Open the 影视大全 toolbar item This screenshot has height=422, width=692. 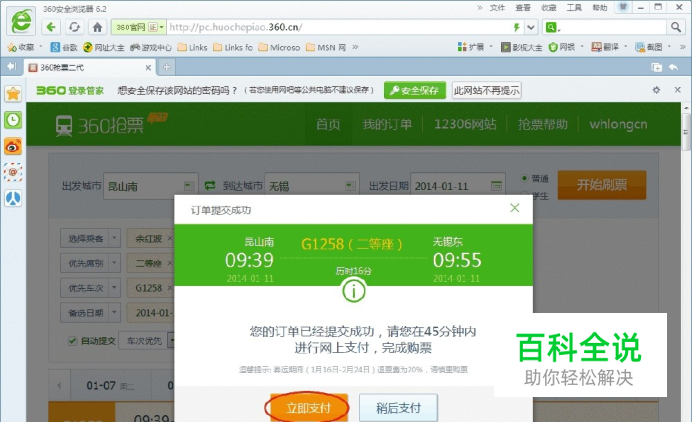coord(522,47)
